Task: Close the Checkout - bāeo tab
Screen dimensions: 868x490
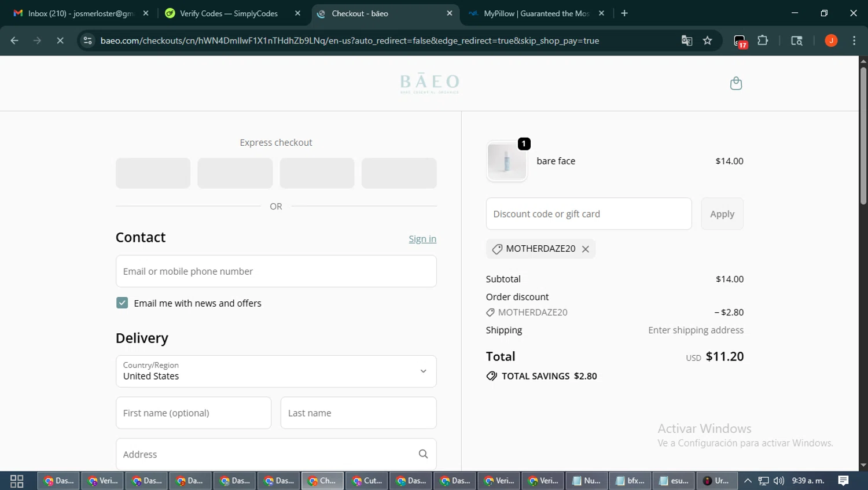Action: point(450,13)
